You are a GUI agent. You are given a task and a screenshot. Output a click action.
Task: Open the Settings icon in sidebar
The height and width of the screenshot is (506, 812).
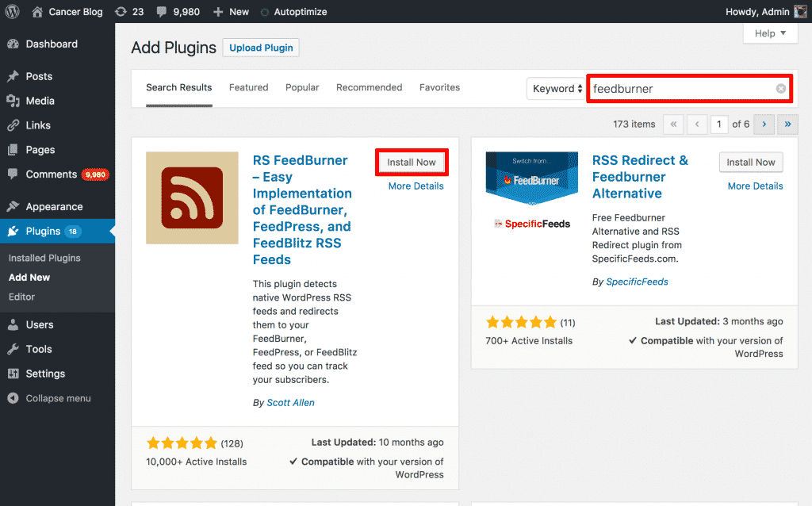[x=14, y=374]
